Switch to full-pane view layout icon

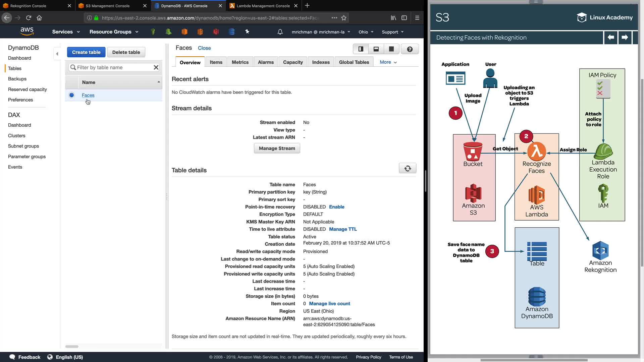tap(391, 49)
